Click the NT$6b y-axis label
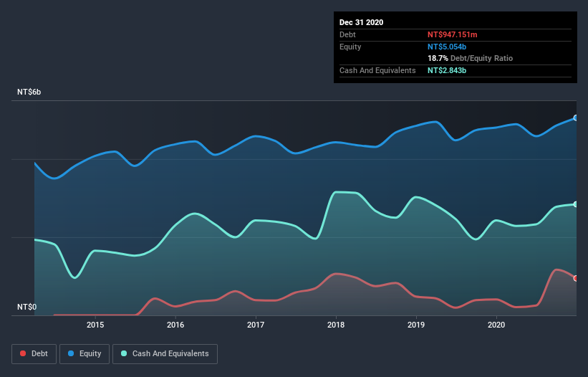Image resolution: width=588 pixels, height=377 pixels. [29, 92]
